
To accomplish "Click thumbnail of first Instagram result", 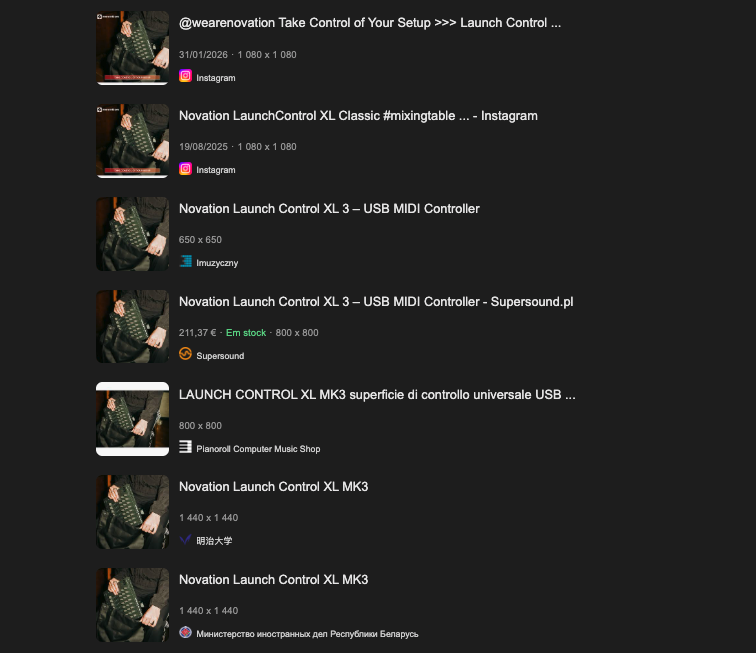I will 133,48.
